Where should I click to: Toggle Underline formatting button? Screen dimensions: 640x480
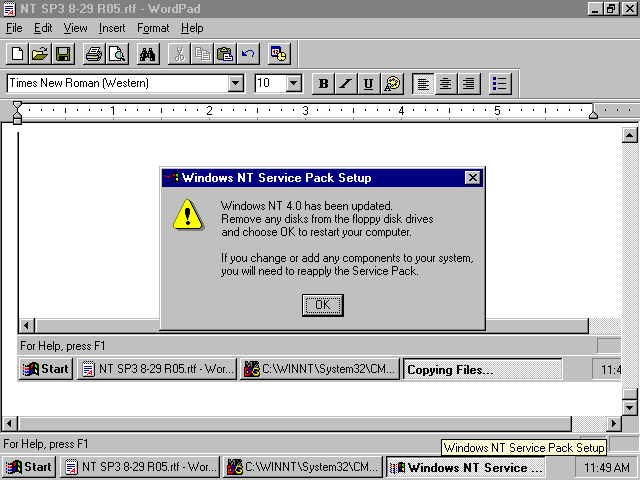point(368,84)
